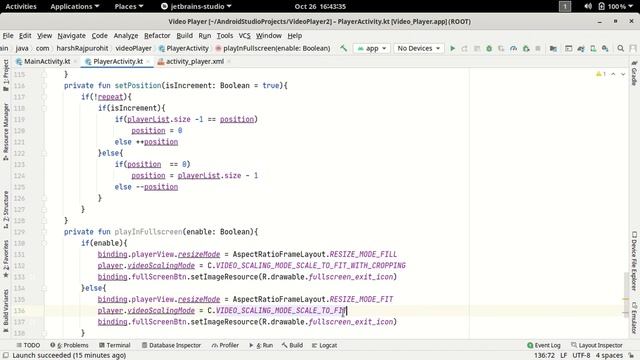Open the Terminal tool window

114,345
